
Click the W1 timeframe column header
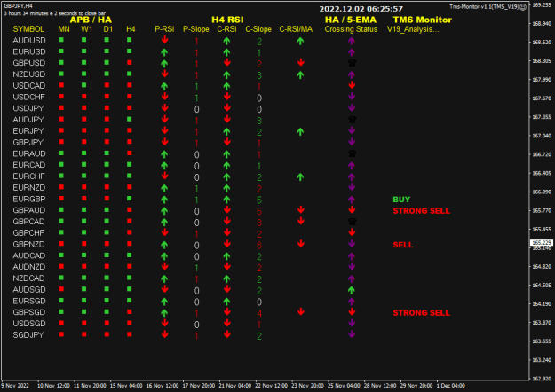pyautogui.click(x=86, y=29)
